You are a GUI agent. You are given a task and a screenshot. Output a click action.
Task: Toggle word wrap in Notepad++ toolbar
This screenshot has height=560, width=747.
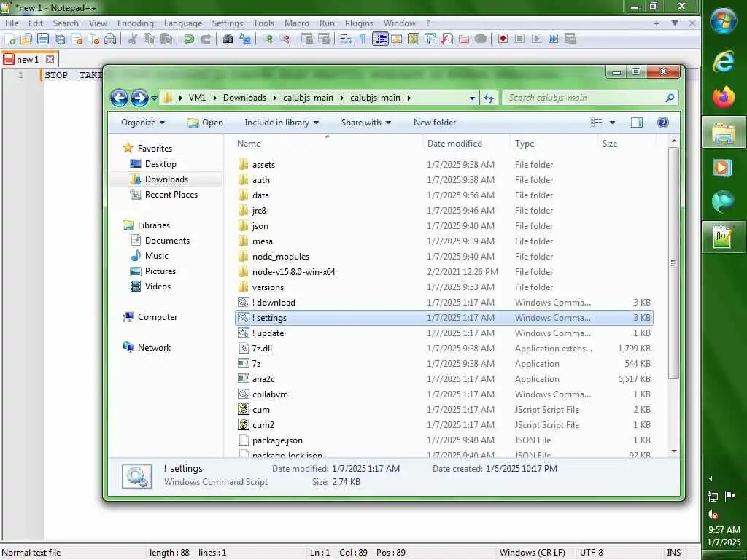[x=347, y=39]
